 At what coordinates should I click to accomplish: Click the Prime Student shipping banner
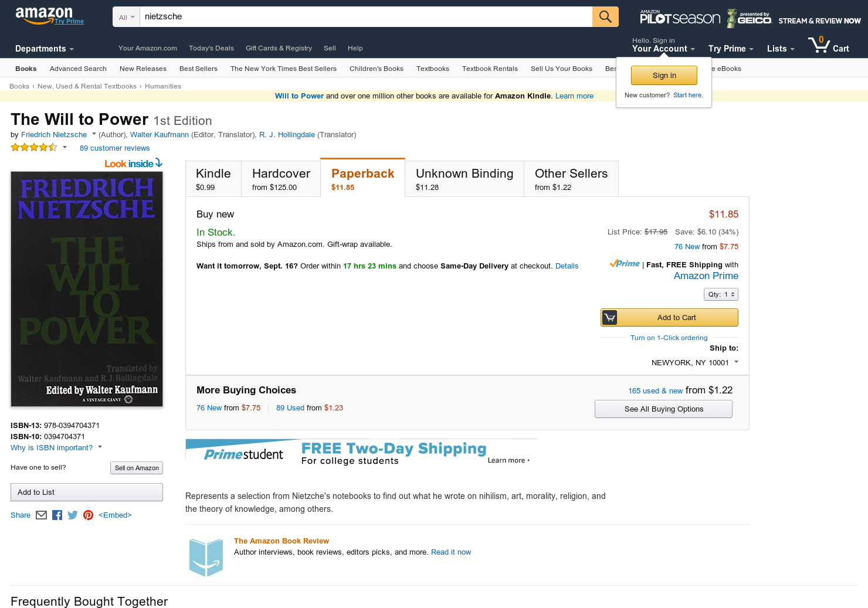361,453
